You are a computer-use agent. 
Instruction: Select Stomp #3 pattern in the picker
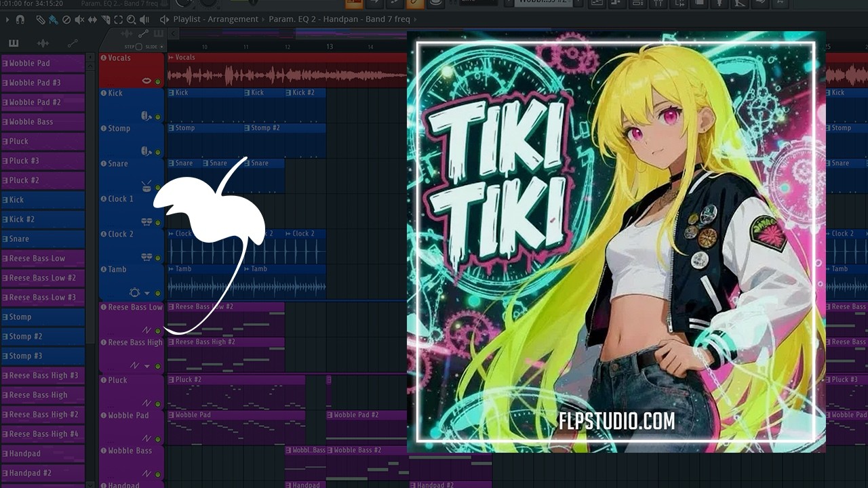pyautogui.click(x=43, y=356)
